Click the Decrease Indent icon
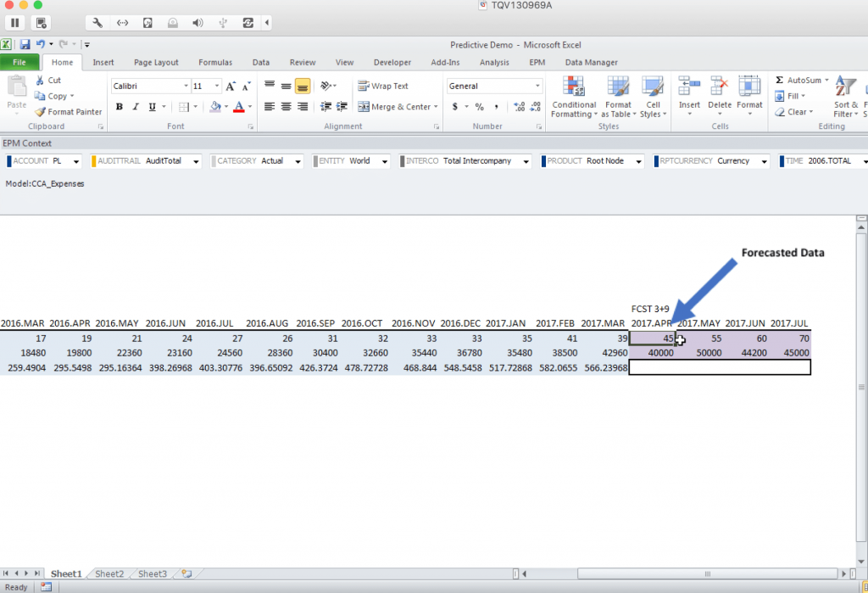This screenshot has height=593, width=868. (325, 106)
